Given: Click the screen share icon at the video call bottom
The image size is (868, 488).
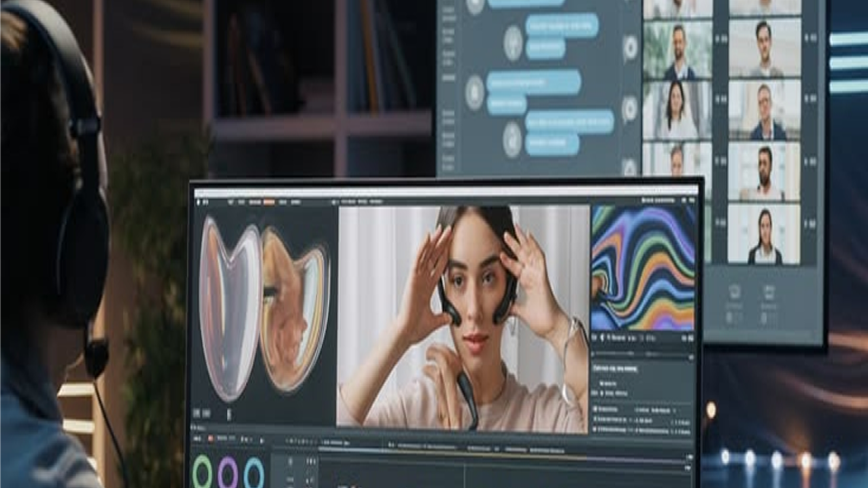Looking at the screenshot, I should (768, 293).
